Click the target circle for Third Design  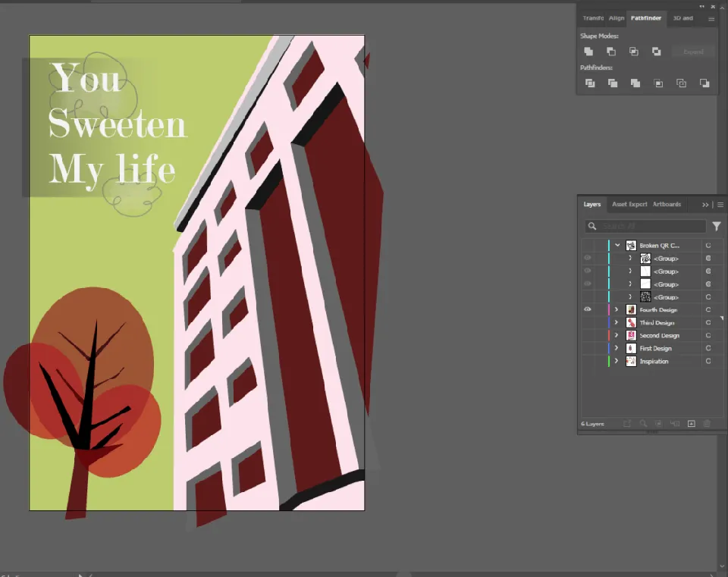708,322
